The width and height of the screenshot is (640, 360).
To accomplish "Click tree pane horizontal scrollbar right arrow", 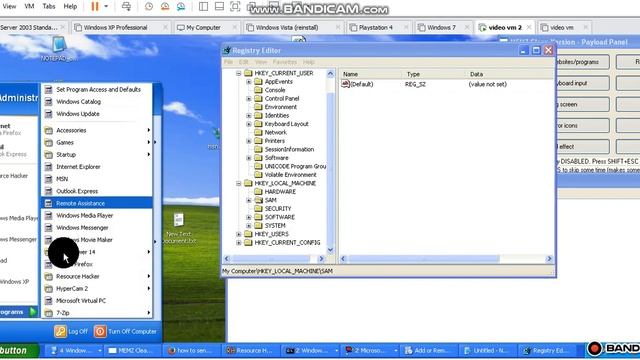I will pos(321,259).
